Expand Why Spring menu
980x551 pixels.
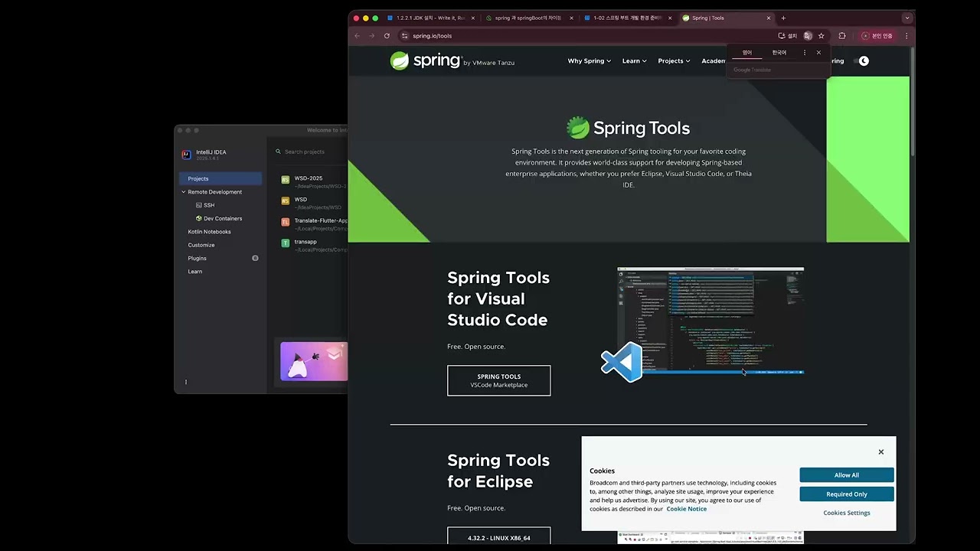(x=589, y=61)
